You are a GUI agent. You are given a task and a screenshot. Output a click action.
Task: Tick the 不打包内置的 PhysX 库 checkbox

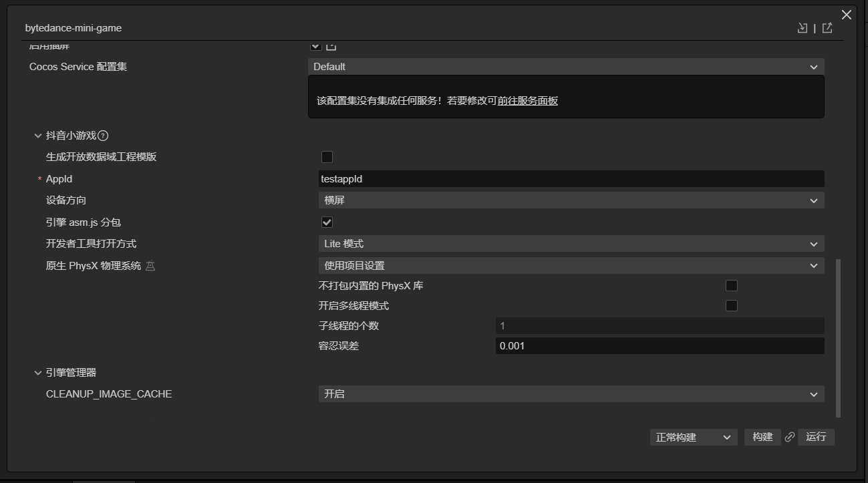[732, 286]
